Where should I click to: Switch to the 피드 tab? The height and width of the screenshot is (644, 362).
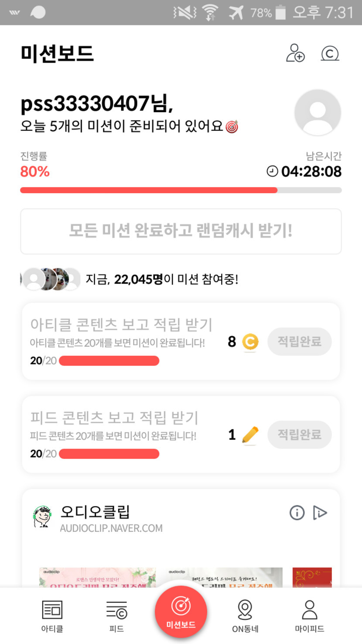(x=116, y=616)
